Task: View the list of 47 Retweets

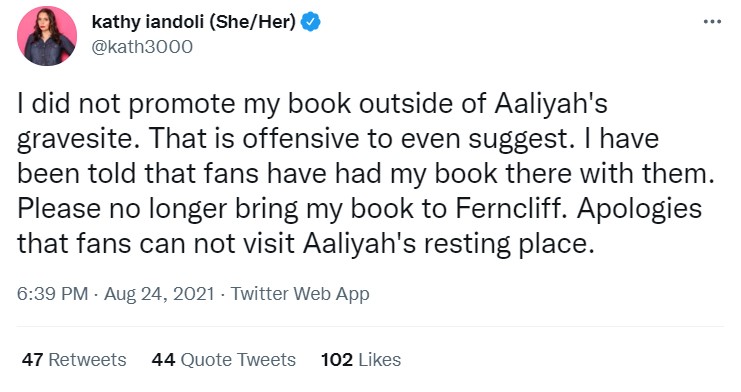Action: (x=74, y=360)
